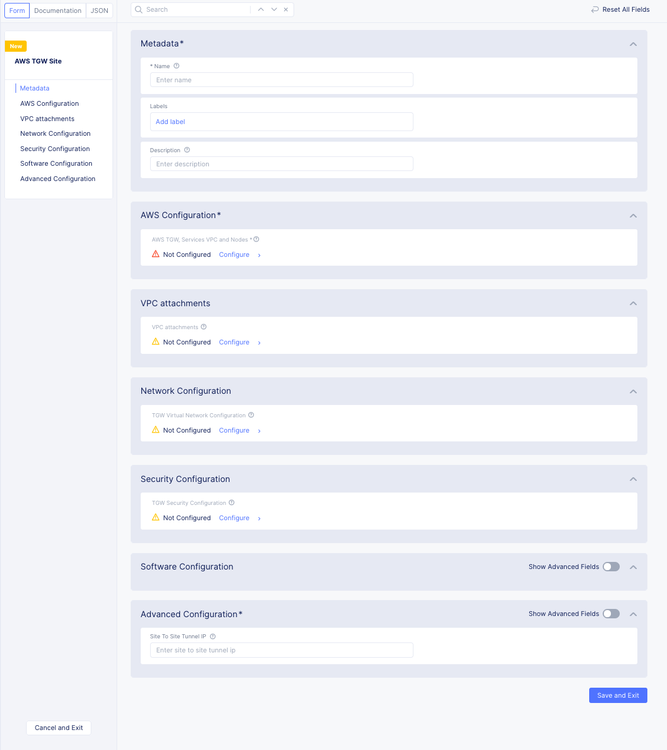This screenshot has height=750, width=667.
Task: Collapse the Metadata section
Action: click(x=633, y=44)
